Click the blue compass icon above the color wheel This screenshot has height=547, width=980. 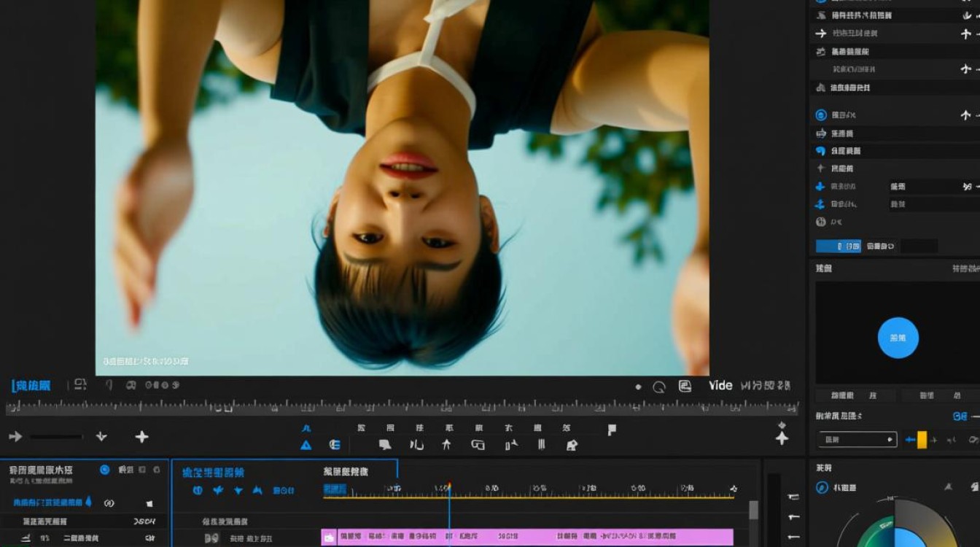coord(822,487)
